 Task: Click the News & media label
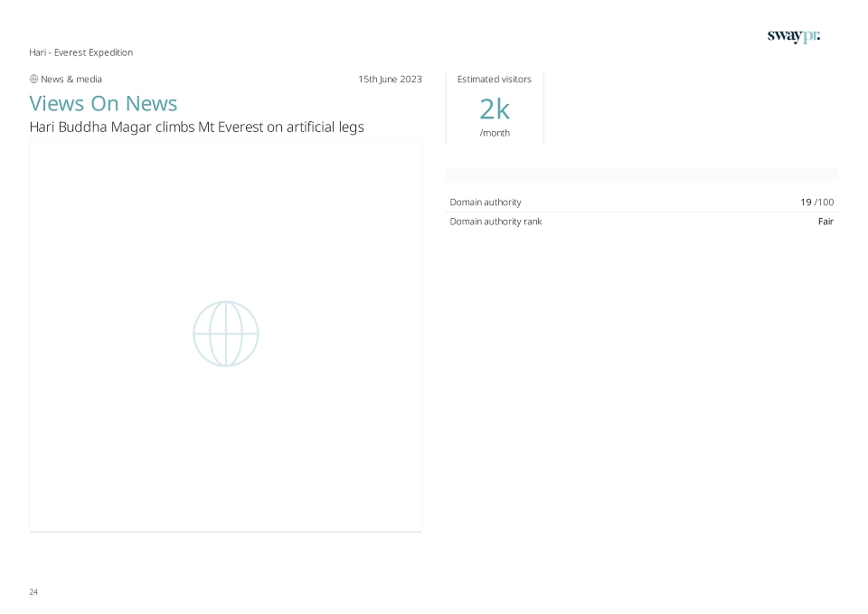click(71, 80)
